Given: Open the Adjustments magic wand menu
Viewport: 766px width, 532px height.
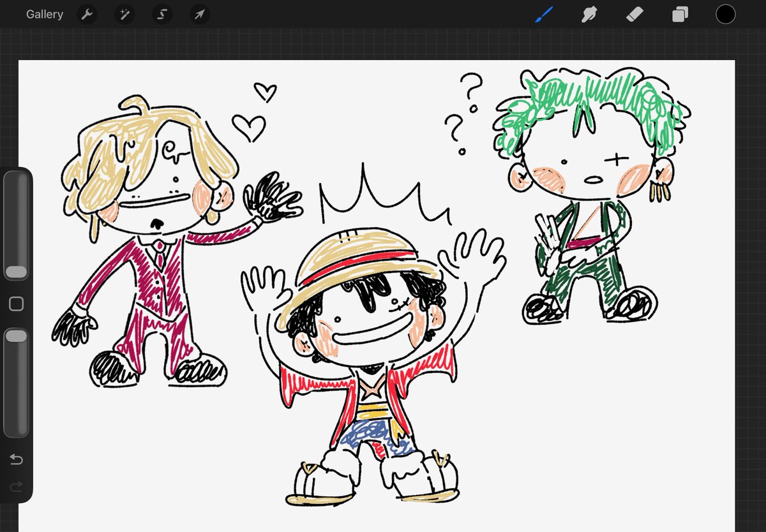Looking at the screenshot, I should 124,14.
